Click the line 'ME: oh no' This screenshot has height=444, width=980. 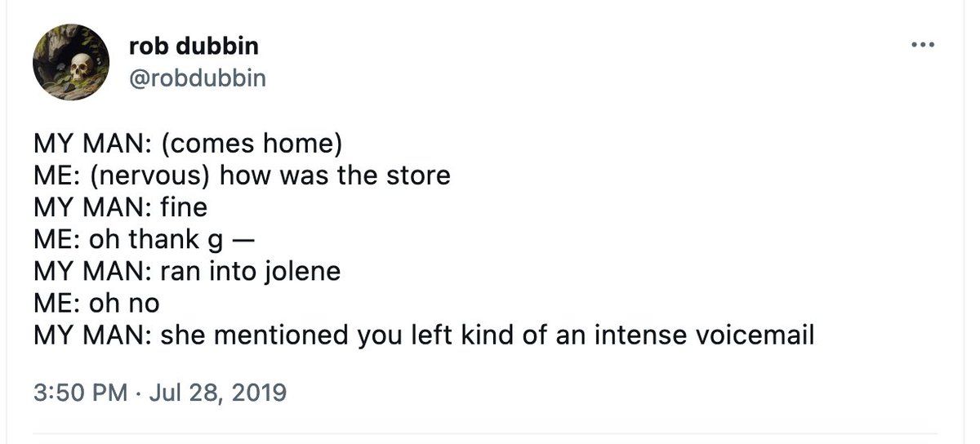tap(96, 303)
